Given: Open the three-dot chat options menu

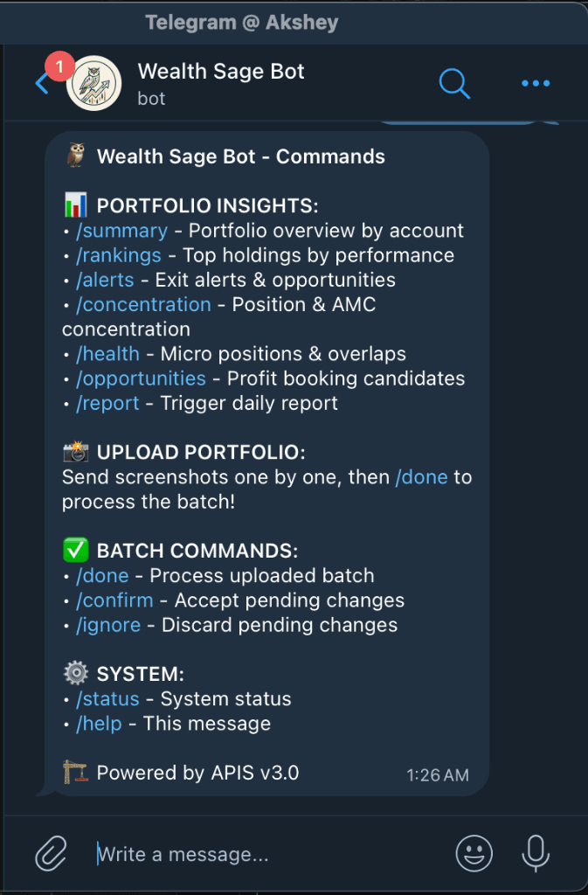Looking at the screenshot, I should point(536,83).
